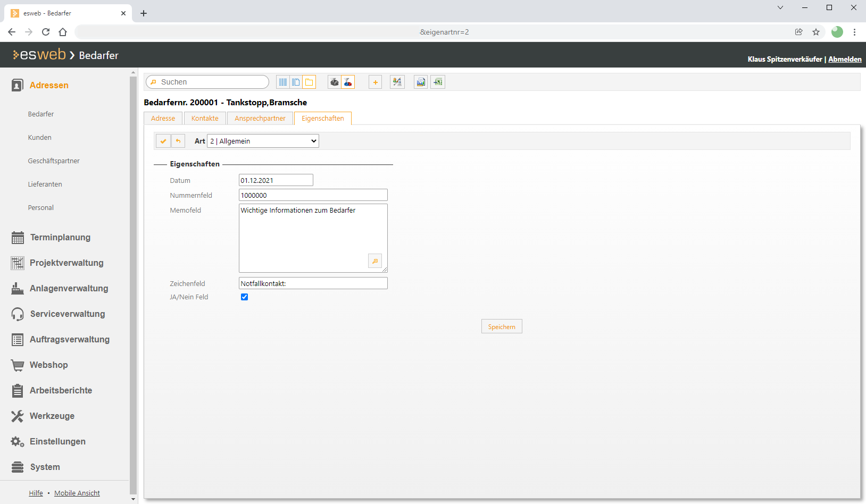Click the Bedarfer breadcrumb title

click(98, 55)
